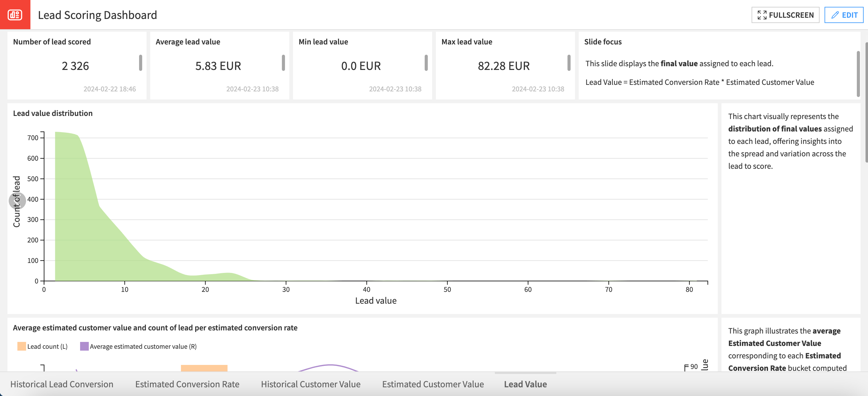
Task: Click the orange Lead count color swatch
Action: point(21,346)
